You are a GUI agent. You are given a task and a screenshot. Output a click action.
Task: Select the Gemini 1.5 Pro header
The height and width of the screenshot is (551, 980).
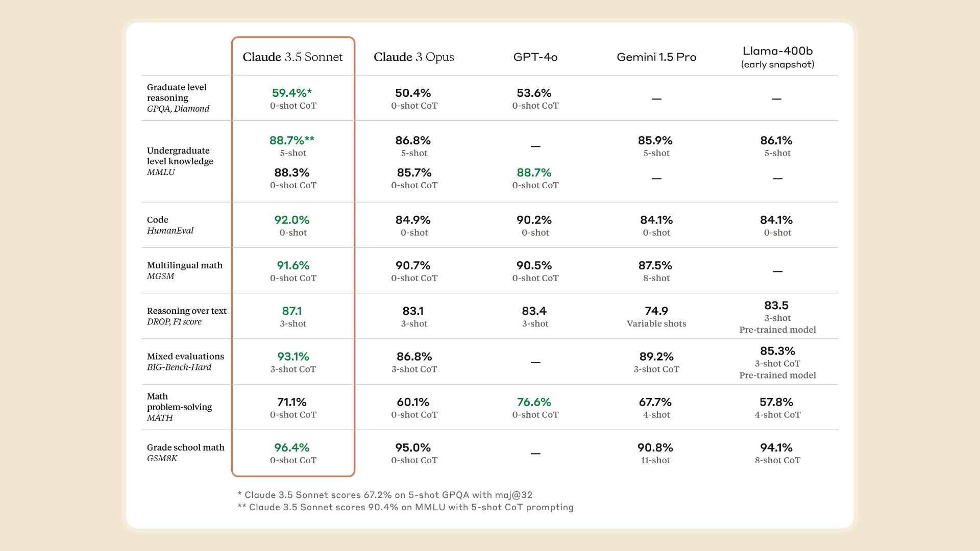[x=656, y=57]
